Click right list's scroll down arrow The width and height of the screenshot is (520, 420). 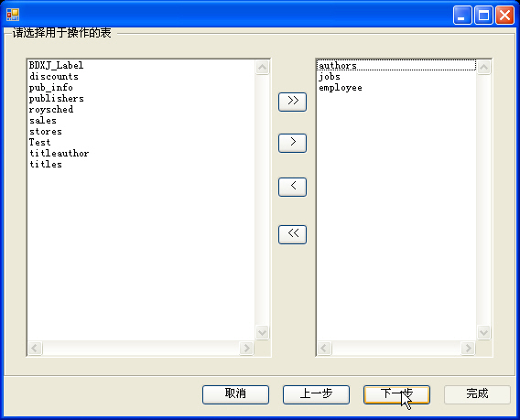tap(484, 332)
